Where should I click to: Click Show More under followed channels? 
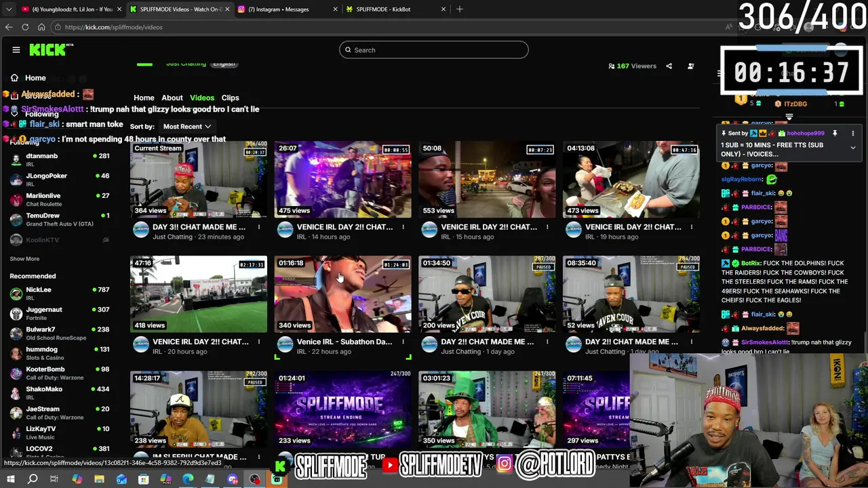[24, 259]
